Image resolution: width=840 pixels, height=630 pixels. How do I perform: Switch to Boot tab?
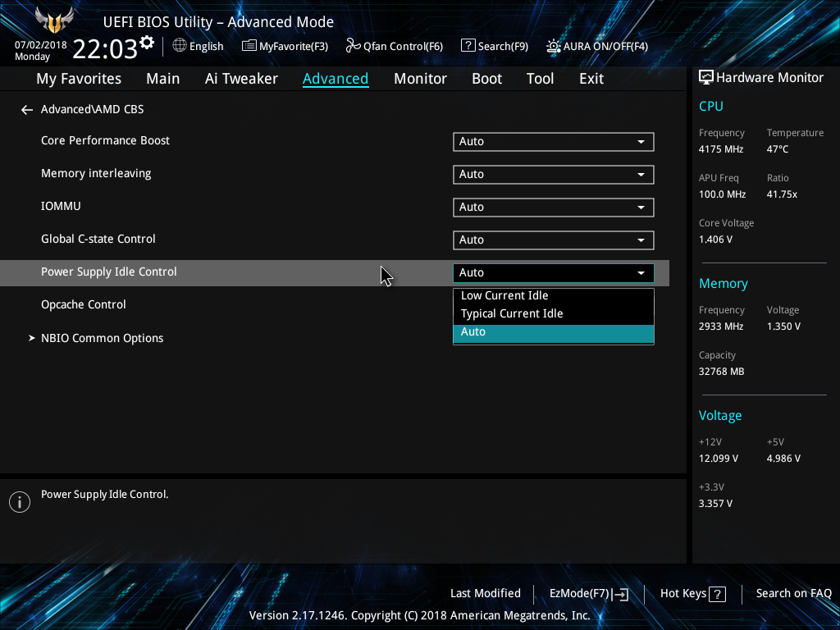tap(486, 79)
